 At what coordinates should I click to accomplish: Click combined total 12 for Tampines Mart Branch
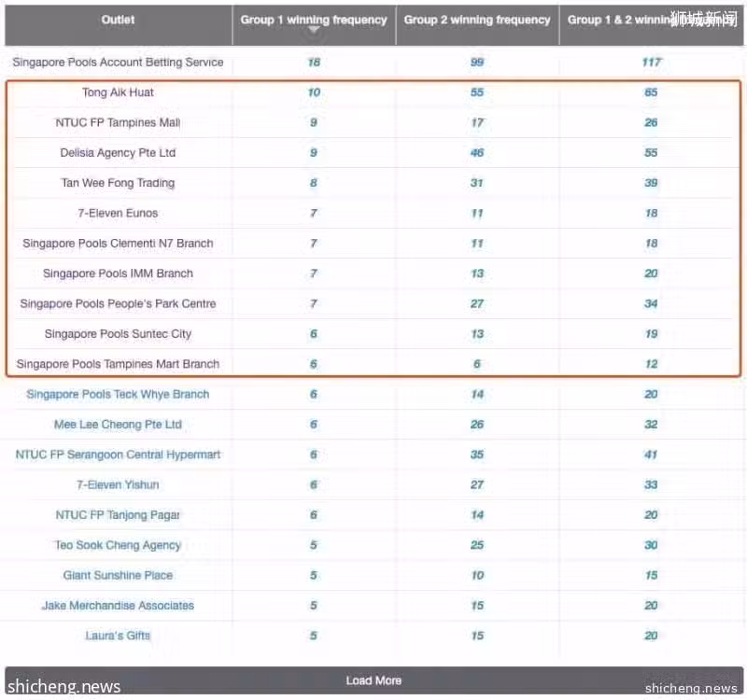click(651, 364)
